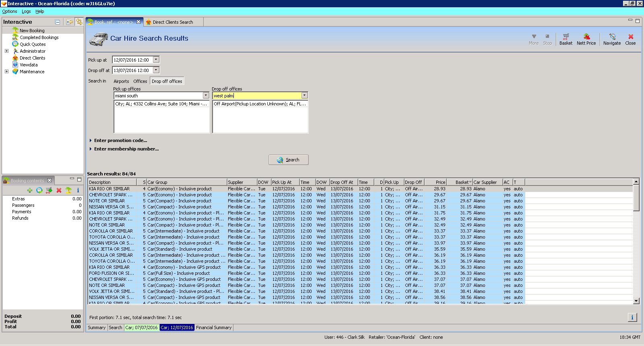Expand the Administrator tree node
This screenshot has height=346, width=644.
tap(6, 51)
